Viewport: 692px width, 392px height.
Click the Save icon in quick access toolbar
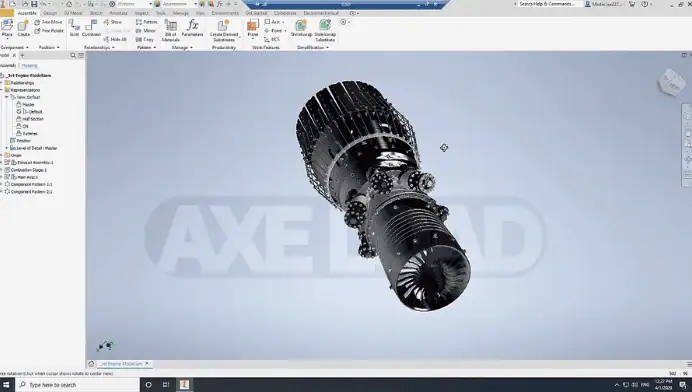[x=34, y=4]
